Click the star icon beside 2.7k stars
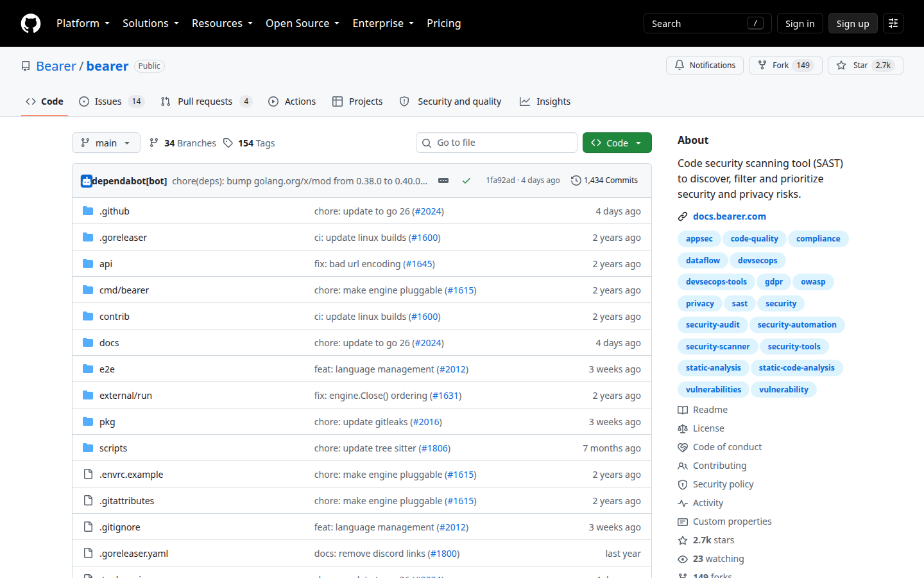924x578 pixels. point(683,540)
